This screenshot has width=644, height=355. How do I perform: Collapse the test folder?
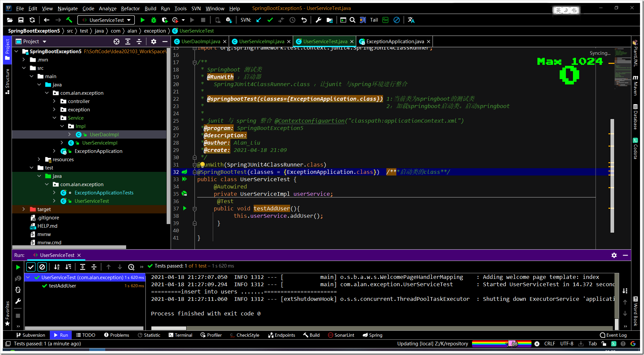click(32, 168)
